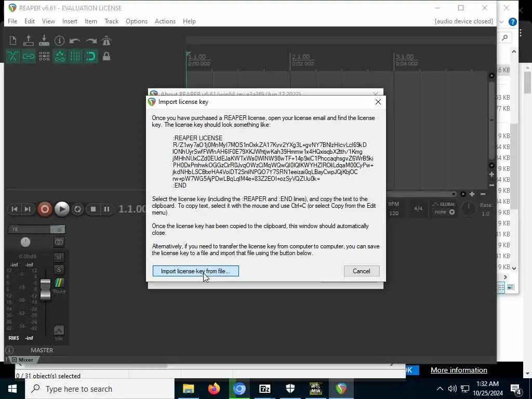
Task: Click the Redo arrow icon
Action: point(91,41)
